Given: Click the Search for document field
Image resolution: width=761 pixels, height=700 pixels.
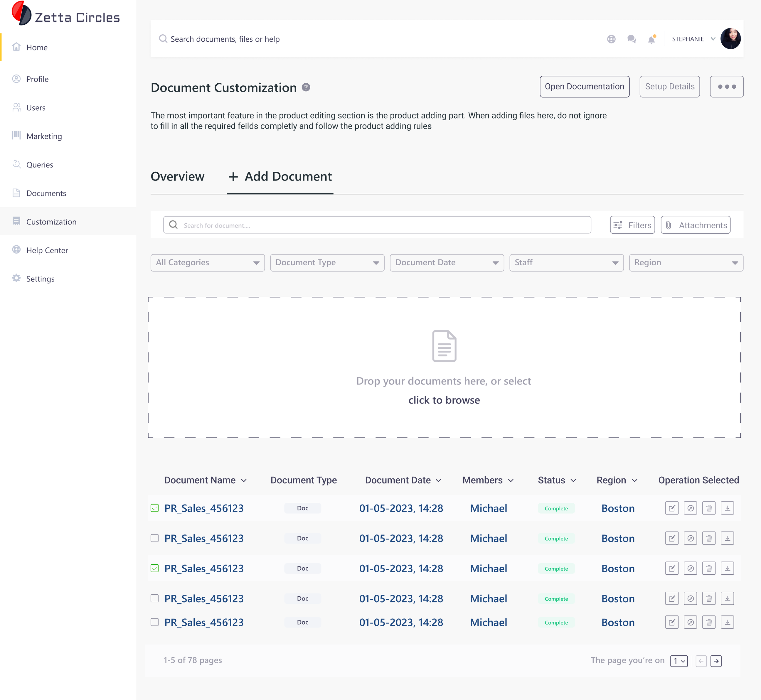Looking at the screenshot, I should click(377, 225).
